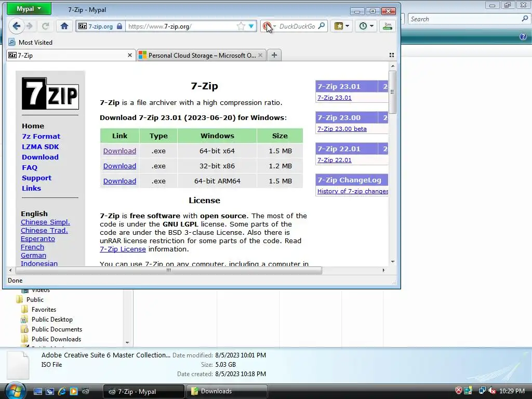Click in the DuckDuckGo search field
Image resolution: width=532 pixels, height=399 pixels.
(x=297, y=26)
